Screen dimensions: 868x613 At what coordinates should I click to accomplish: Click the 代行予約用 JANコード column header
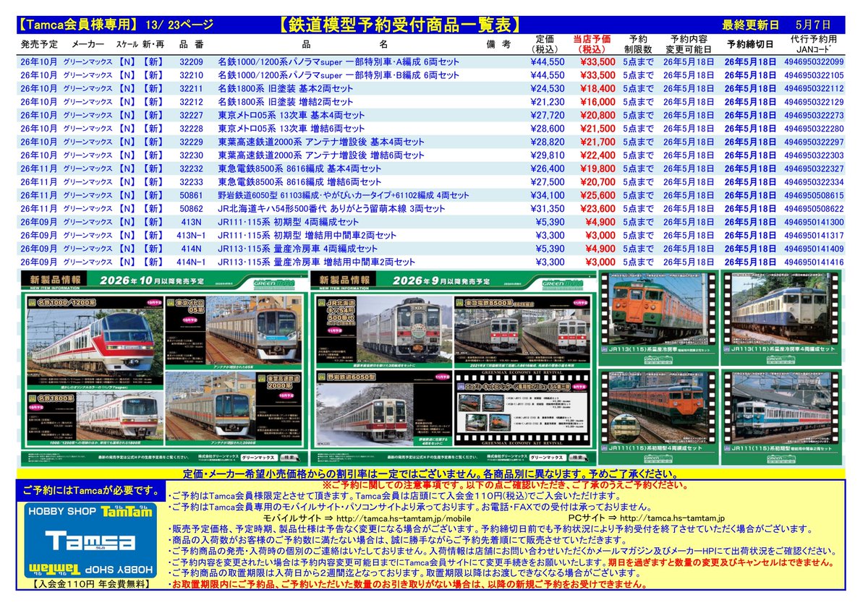click(813, 44)
